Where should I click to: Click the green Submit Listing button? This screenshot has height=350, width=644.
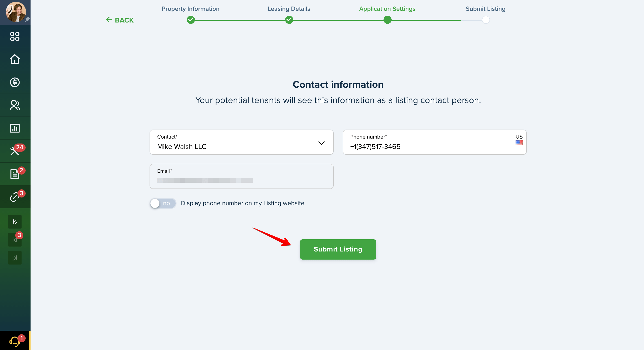click(338, 249)
